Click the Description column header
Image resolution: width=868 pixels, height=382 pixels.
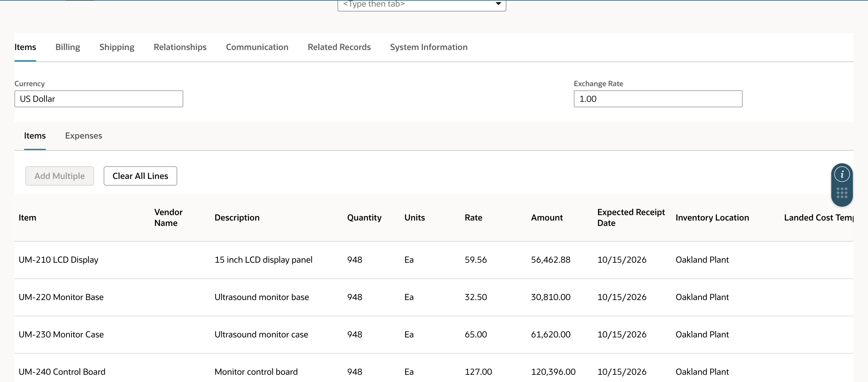coord(237,218)
